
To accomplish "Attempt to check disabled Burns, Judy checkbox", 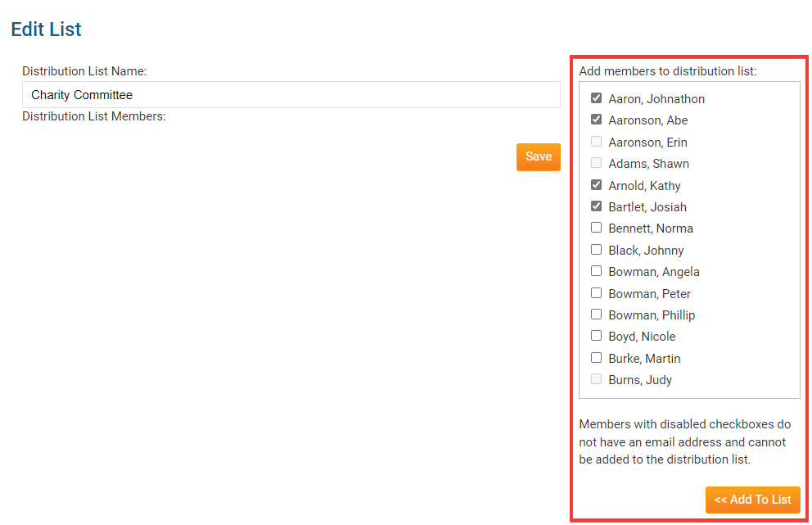I will click(x=597, y=378).
